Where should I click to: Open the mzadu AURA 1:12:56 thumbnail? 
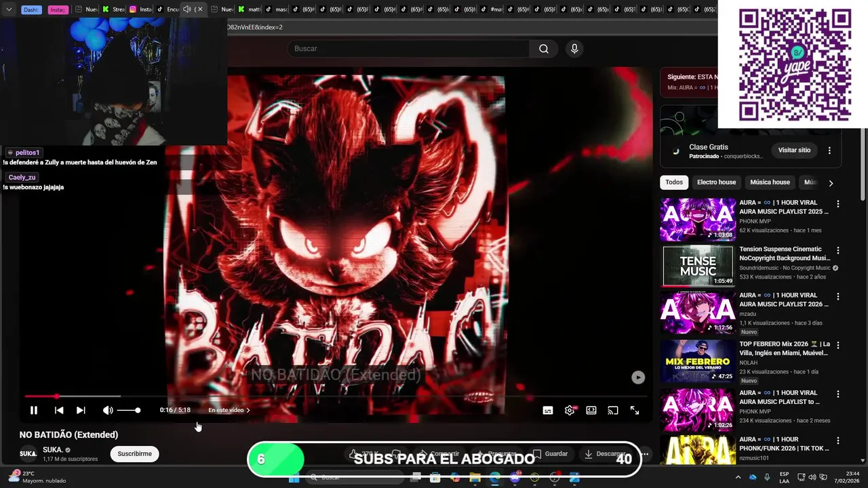698,312
